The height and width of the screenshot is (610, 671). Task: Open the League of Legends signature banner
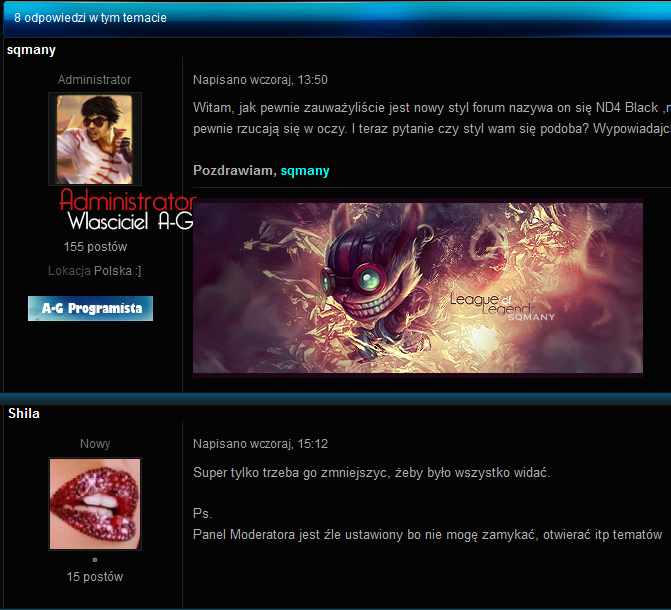418,288
